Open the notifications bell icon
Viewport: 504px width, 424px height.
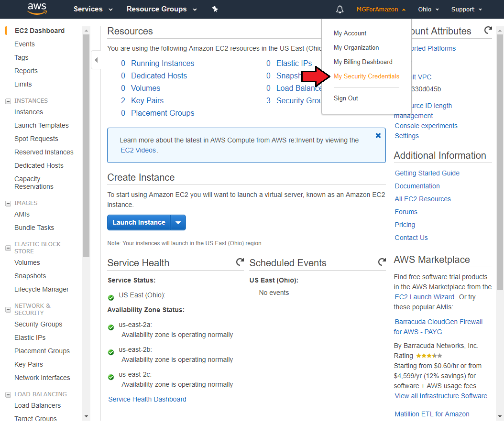coord(340,9)
